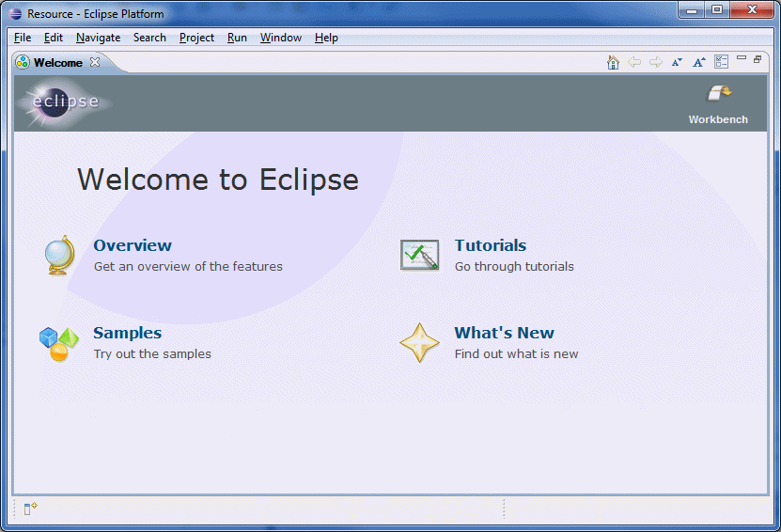Screen dimensions: 781x532
Task: Open the Project menu
Action: (x=196, y=38)
